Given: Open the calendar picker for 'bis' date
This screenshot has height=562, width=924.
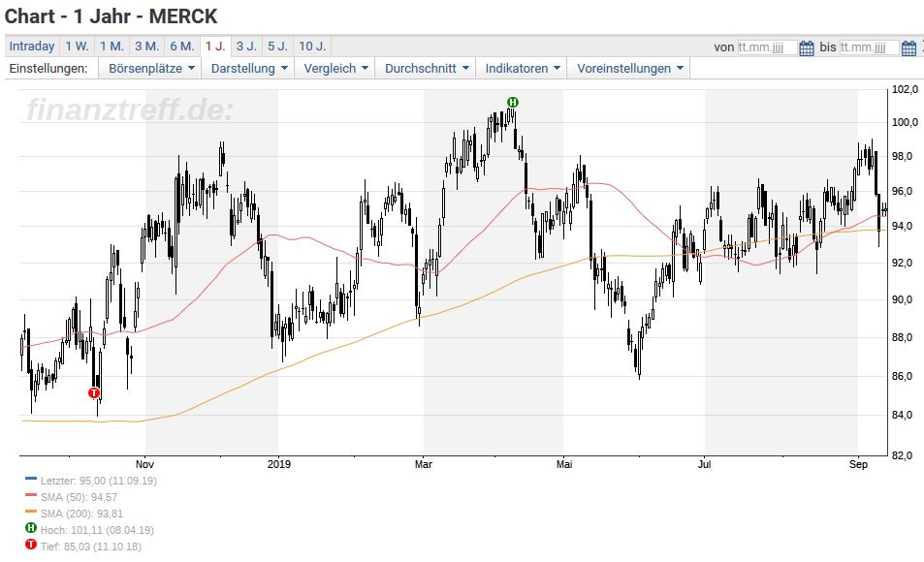Looking at the screenshot, I should [908, 47].
